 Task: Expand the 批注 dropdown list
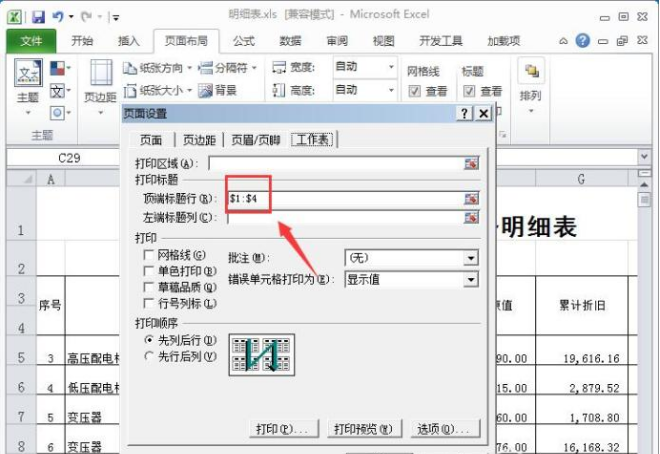point(471,258)
